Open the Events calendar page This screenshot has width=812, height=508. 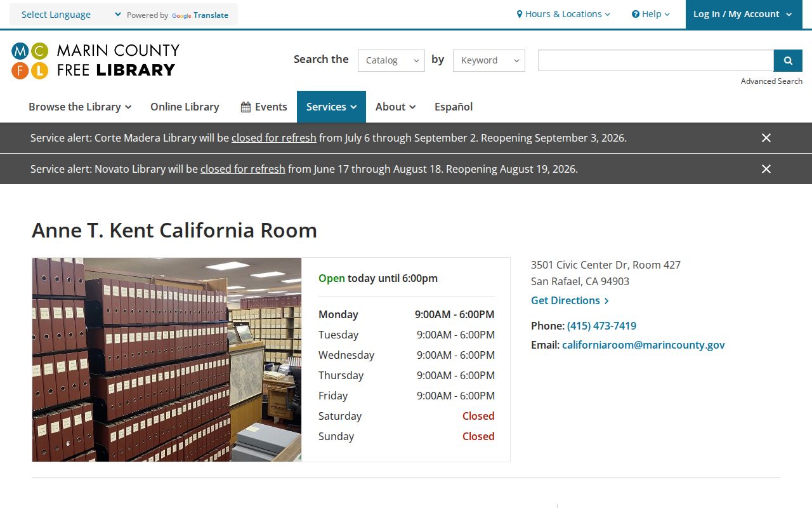click(x=264, y=107)
